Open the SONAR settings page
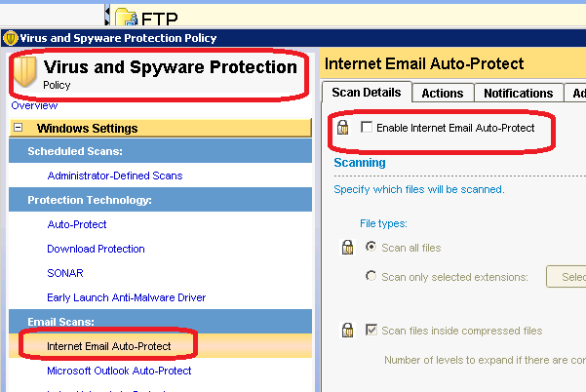Image resolution: width=586 pixels, height=392 pixels. point(65,273)
